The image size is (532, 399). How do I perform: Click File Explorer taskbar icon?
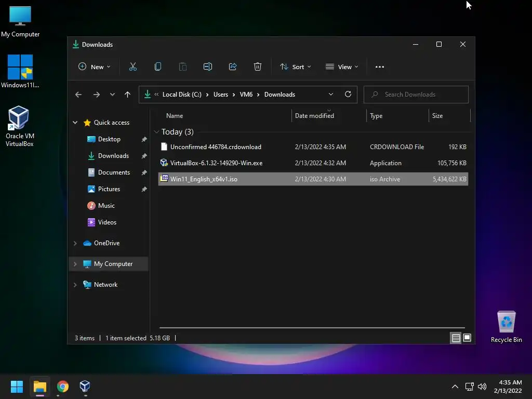40,387
